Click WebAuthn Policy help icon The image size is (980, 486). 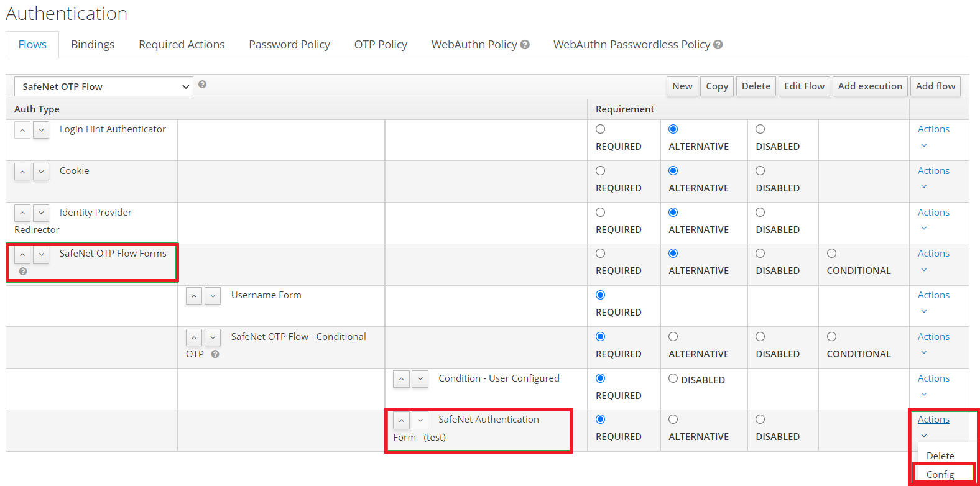click(x=525, y=45)
